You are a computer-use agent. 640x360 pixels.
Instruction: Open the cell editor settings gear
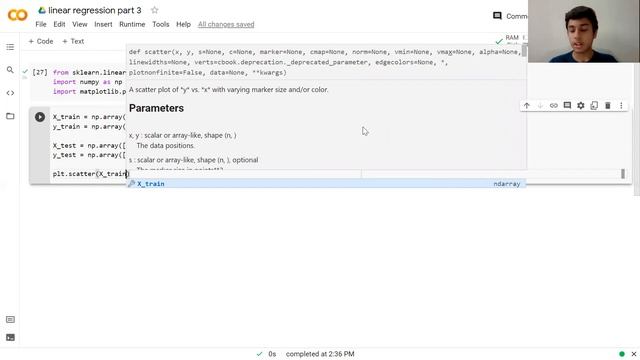coord(580,106)
